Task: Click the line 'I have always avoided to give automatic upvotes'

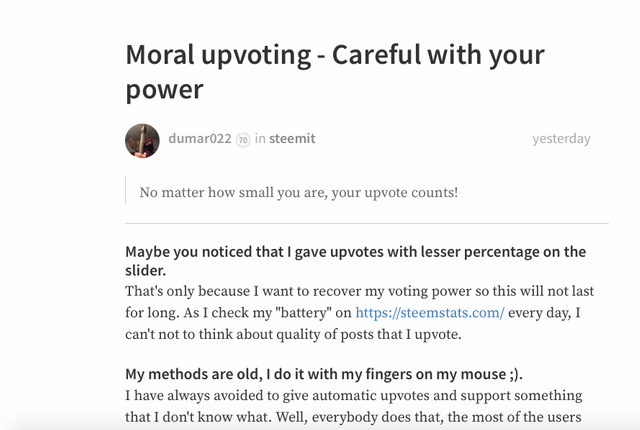Action: pyautogui.click(x=353, y=396)
